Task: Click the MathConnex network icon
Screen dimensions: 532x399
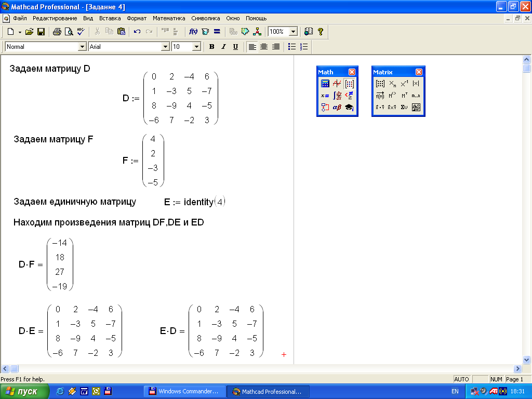Action: (x=257, y=32)
